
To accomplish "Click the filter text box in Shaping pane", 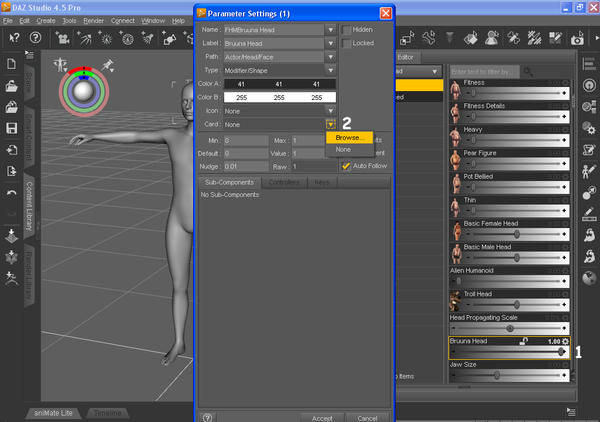I will [x=484, y=71].
